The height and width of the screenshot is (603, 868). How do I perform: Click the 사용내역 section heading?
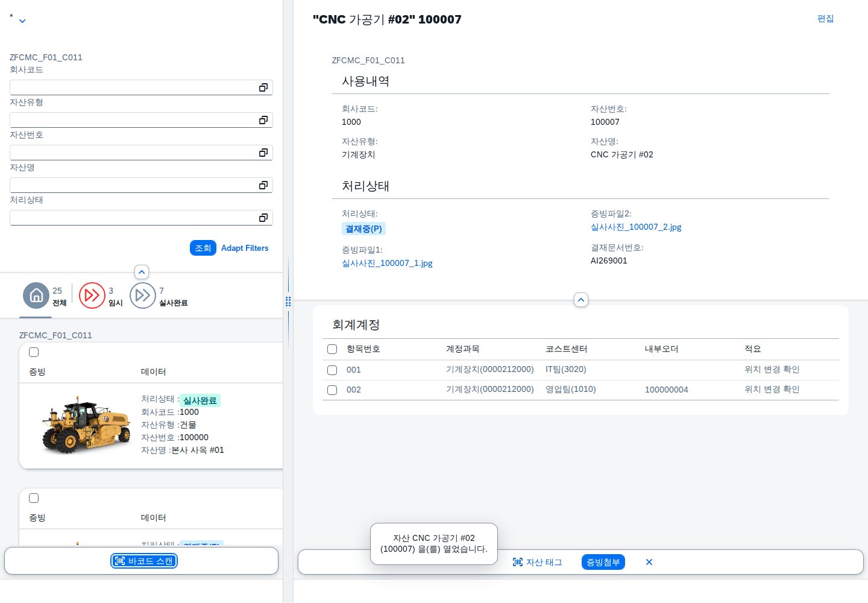coord(365,81)
